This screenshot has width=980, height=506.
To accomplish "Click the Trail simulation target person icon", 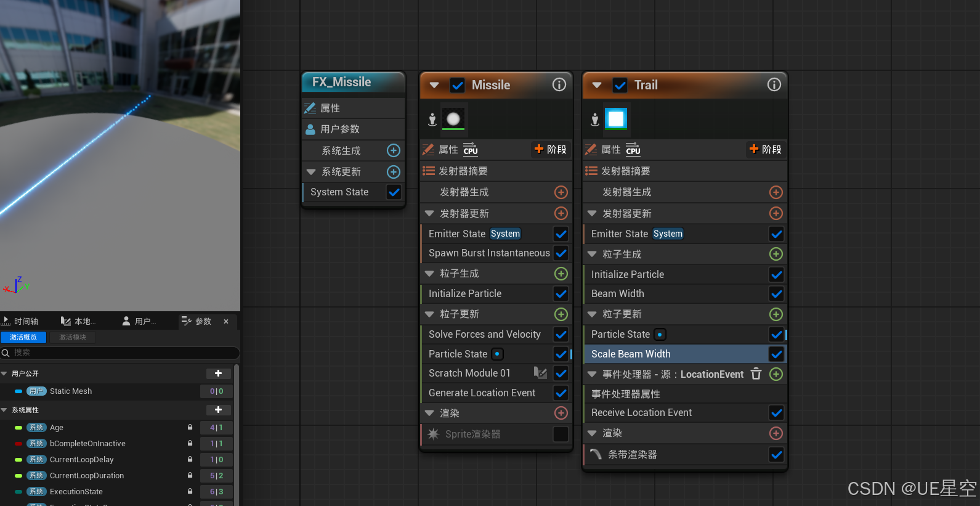I will pos(595,120).
